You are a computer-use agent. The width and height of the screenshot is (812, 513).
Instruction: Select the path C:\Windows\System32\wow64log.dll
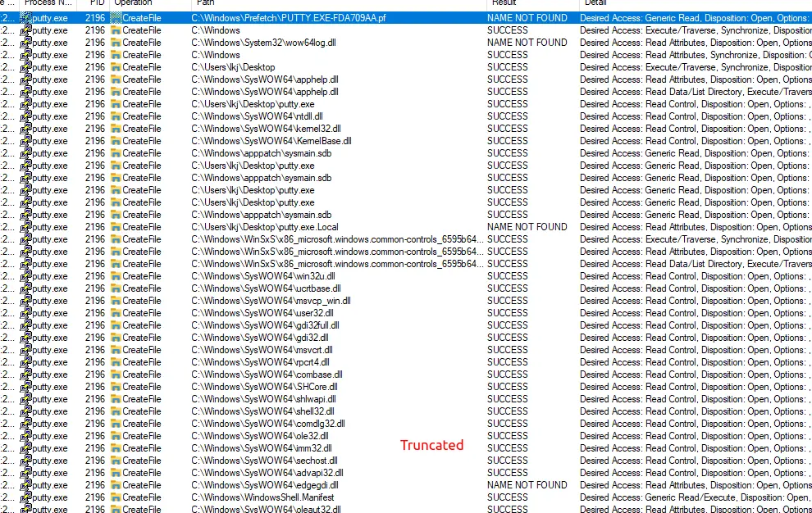pyautogui.click(x=263, y=43)
